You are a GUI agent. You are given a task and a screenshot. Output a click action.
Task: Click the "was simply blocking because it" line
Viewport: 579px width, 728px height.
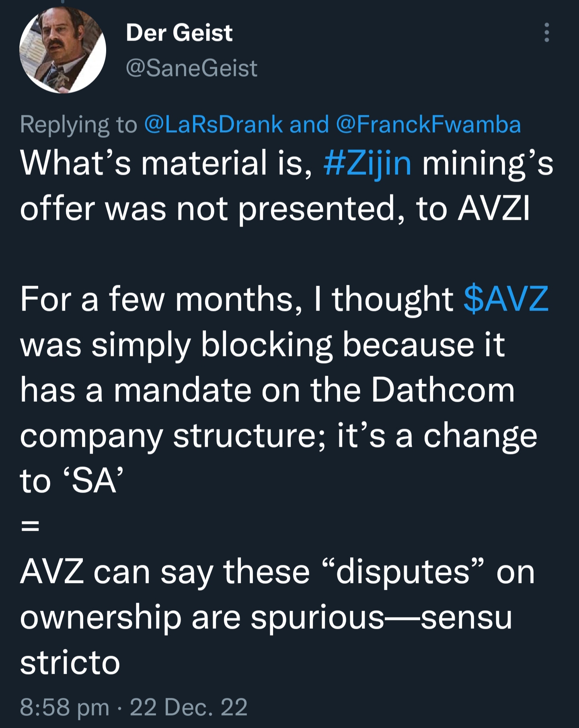[x=262, y=345]
